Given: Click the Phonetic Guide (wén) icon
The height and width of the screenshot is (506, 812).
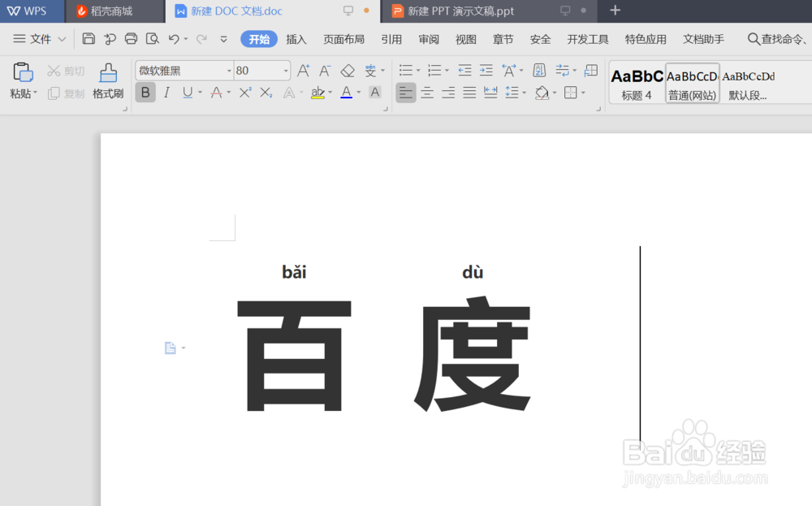Looking at the screenshot, I should click(370, 71).
